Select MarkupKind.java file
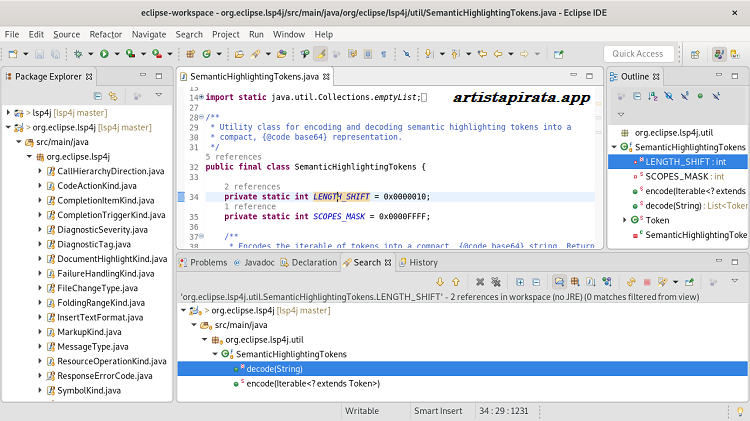750x421 pixels. pos(89,332)
